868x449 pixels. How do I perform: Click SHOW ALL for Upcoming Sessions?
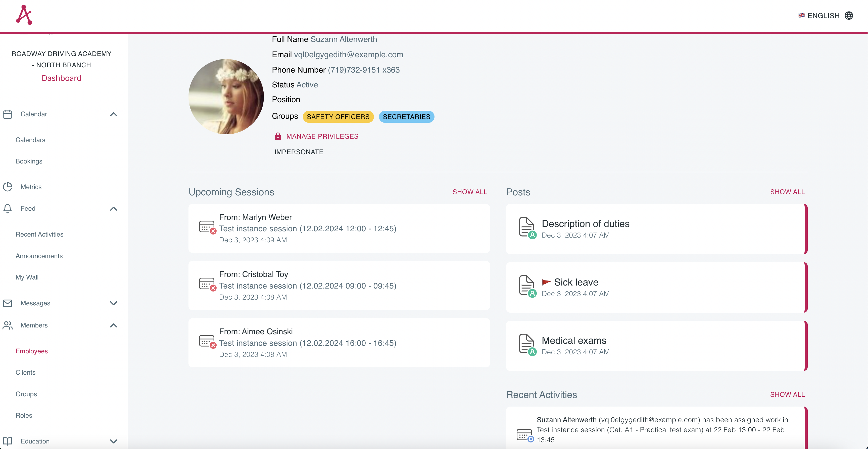pos(470,192)
